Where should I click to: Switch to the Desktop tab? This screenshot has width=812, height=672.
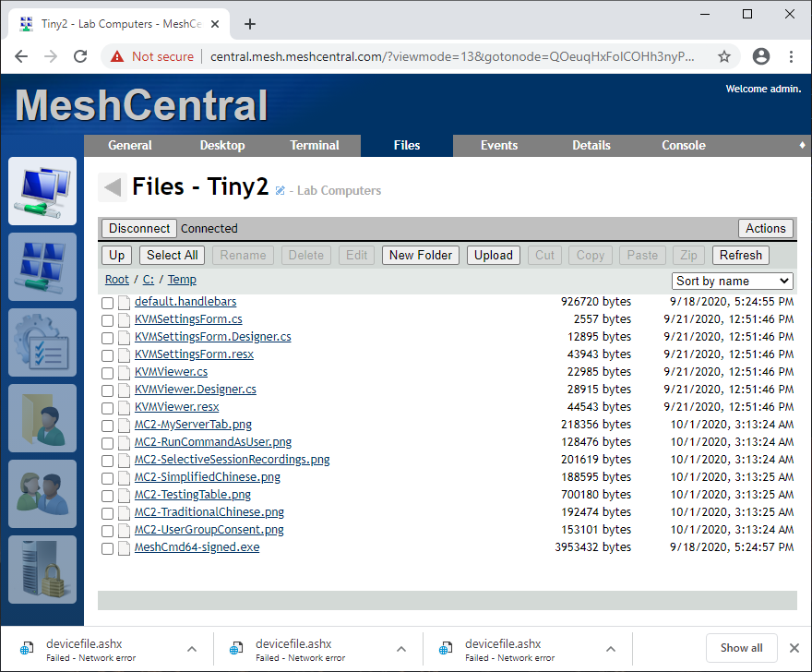[222, 146]
